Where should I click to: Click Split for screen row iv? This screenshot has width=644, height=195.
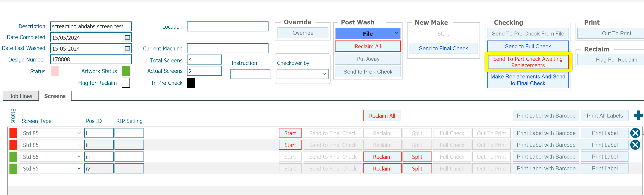click(x=417, y=168)
